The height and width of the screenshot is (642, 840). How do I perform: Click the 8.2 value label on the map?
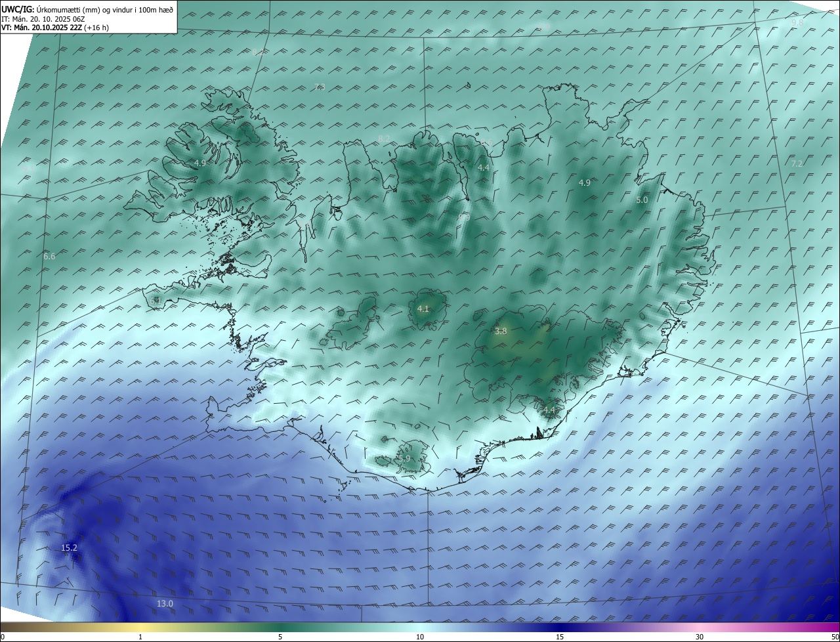coord(384,139)
